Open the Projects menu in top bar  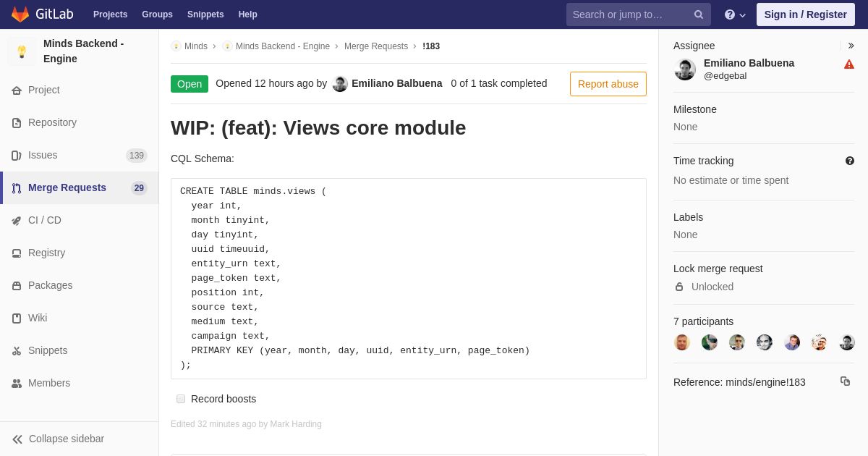110,14
